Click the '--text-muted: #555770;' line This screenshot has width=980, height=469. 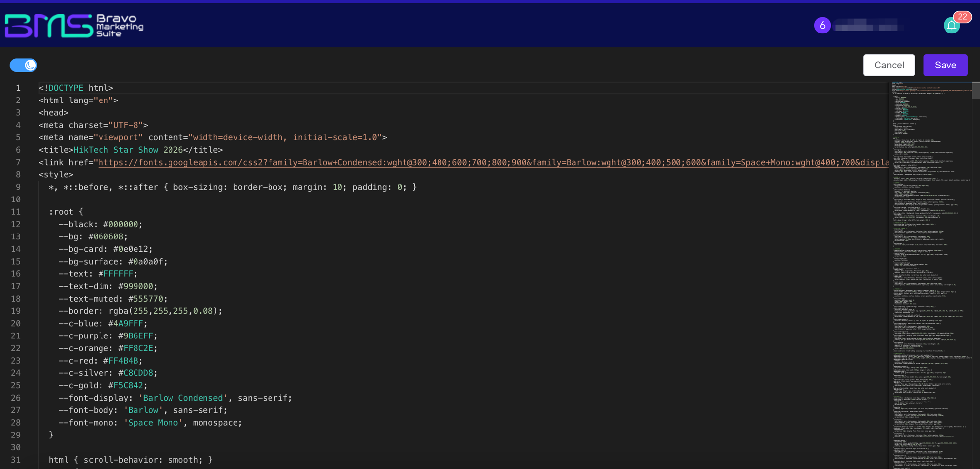113,299
